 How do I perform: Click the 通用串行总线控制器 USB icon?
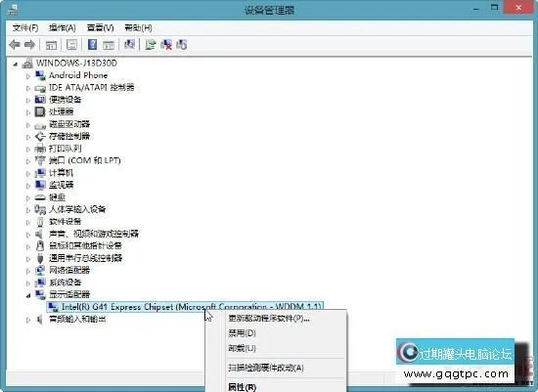coord(40,258)
